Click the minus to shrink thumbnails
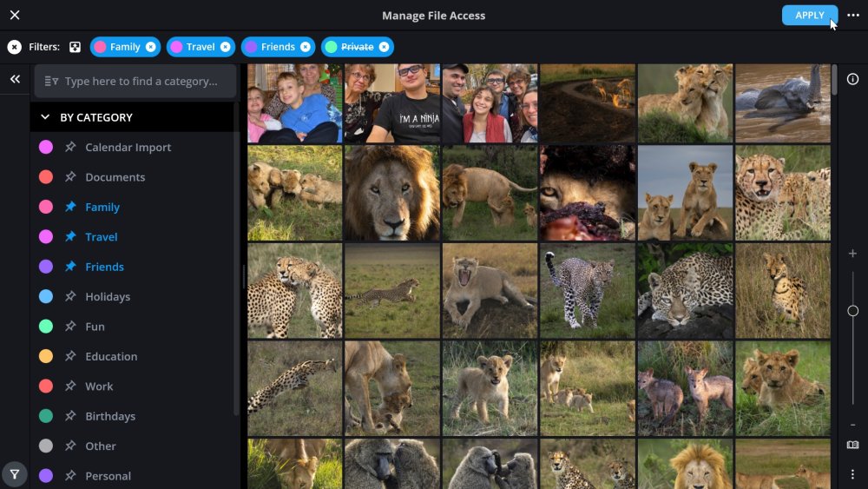 tap(852, 425)
